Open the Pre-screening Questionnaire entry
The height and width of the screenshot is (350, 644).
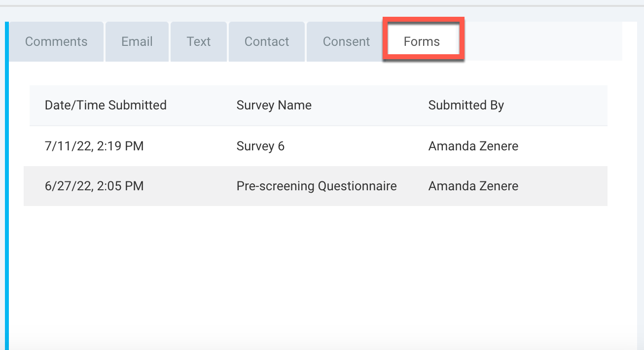pyautogui.click(x=317, y=186)
